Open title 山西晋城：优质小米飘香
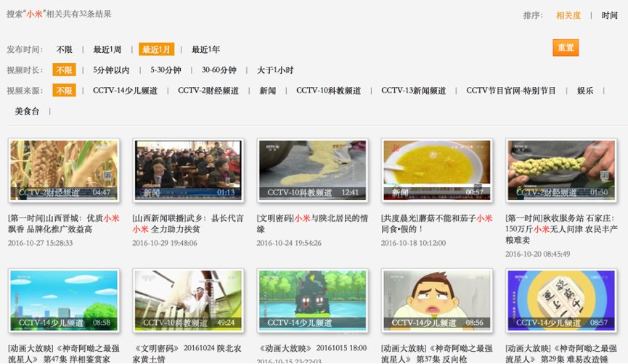Screen dimensions: 628x364 [x=64, y=223]
